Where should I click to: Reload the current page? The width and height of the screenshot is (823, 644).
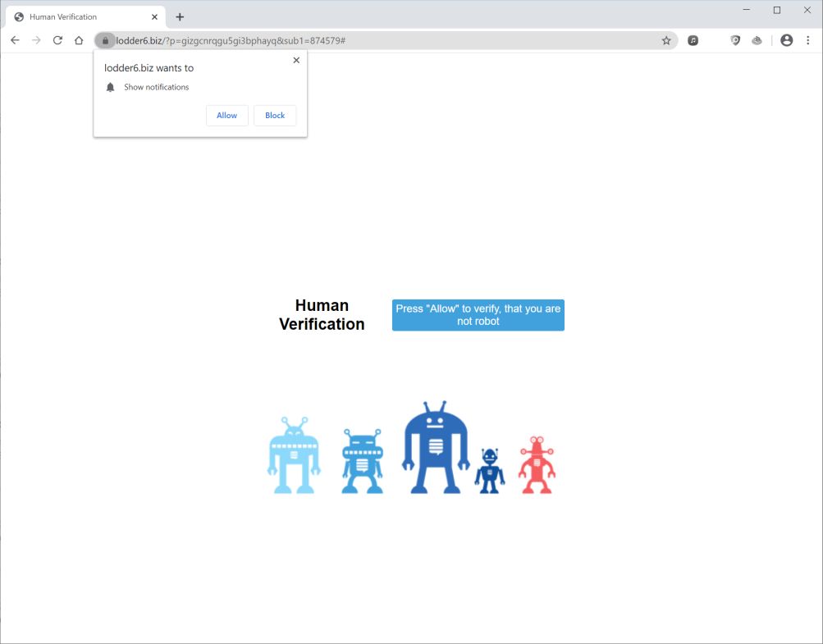click(57, 40)
